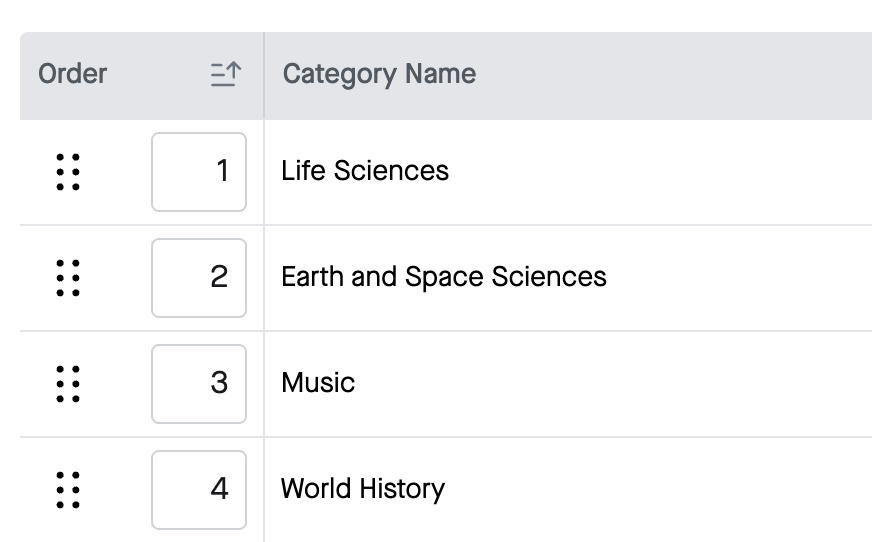Focus the order field containing 1

click(x=199, y=172)
